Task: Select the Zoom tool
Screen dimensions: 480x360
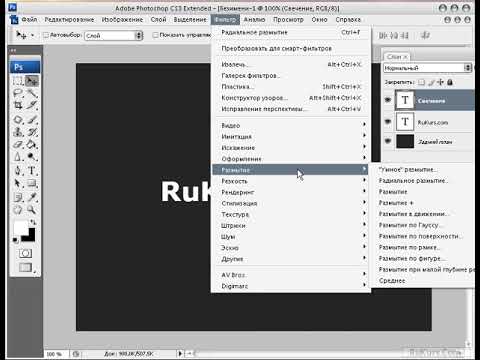Action: 32,210
